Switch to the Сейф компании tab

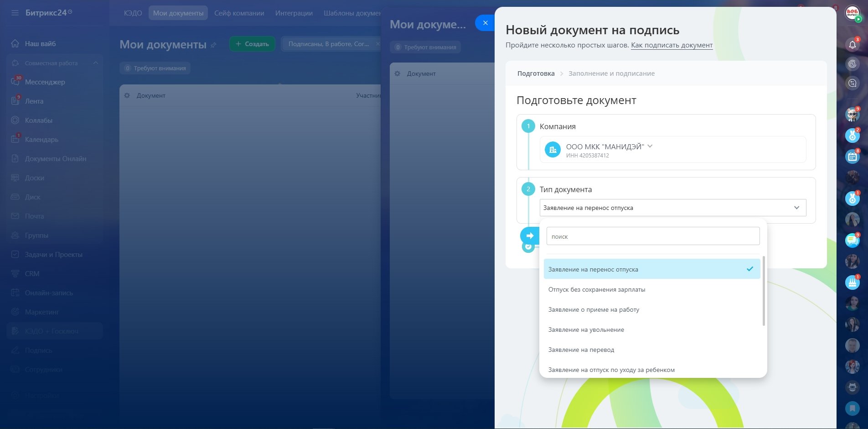(239, 13)
